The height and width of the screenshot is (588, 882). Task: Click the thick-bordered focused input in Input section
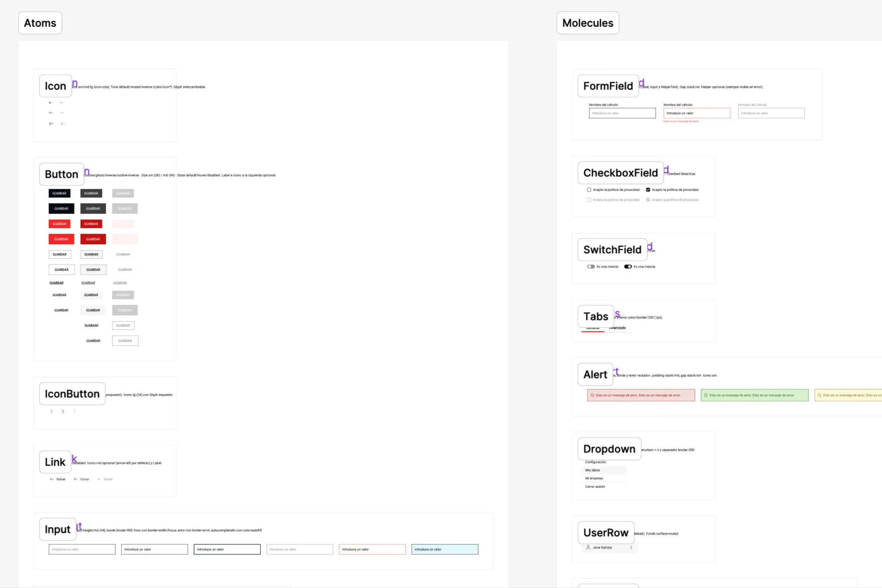(x=227, y=549)
